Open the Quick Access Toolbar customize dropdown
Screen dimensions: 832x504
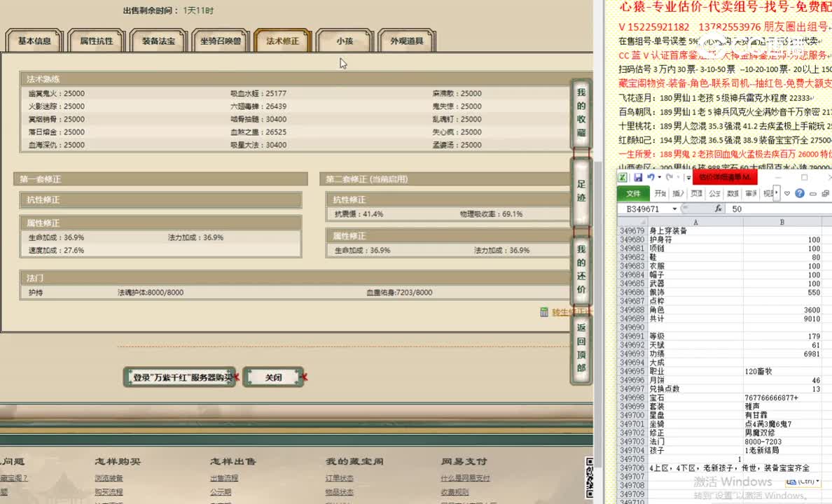tap(688, 177)
